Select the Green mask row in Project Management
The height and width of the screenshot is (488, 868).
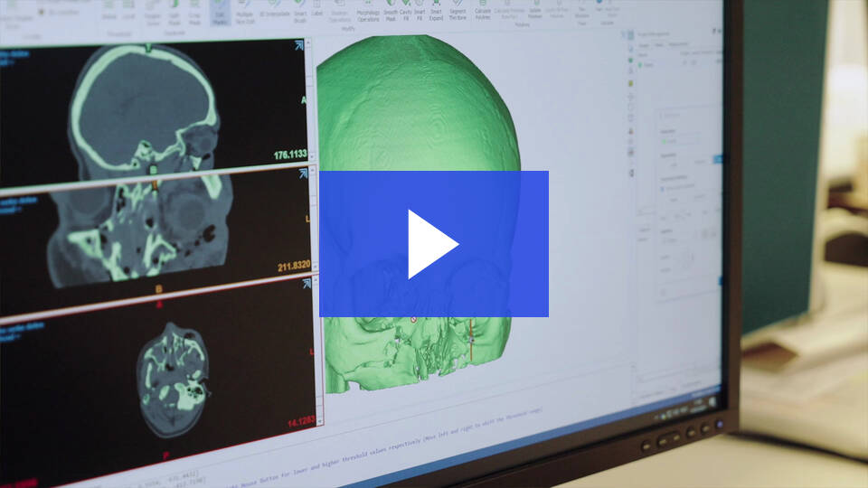tap(678, 65)
